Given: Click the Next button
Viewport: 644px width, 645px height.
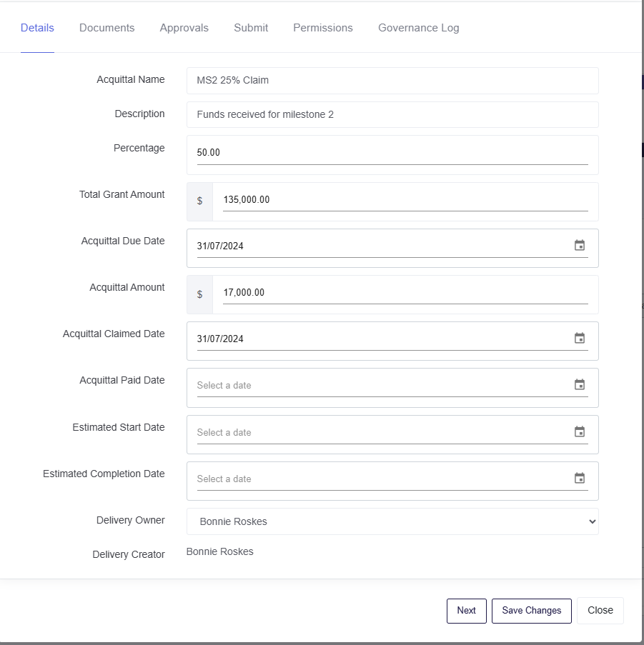Looking at the screenshot, I should pos(467,611).
